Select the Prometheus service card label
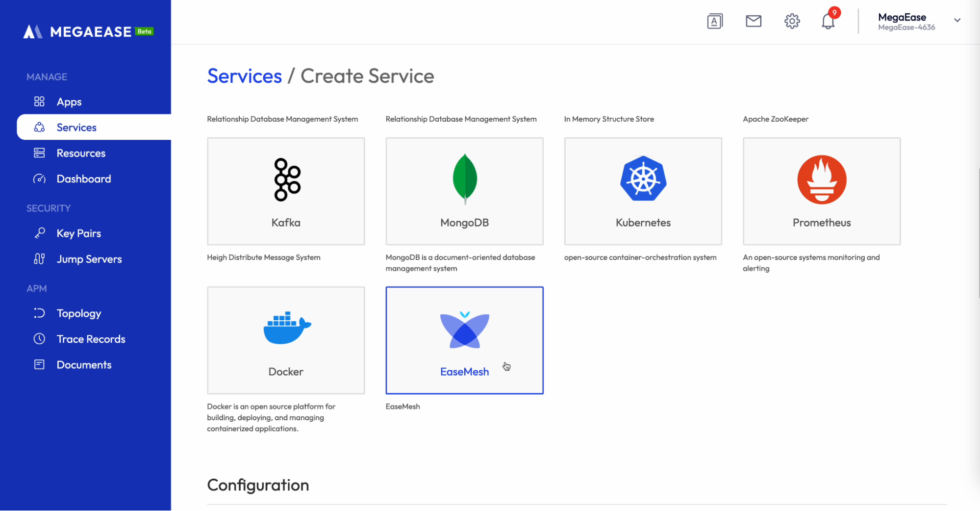980x511 pixels. pos(822,223)
